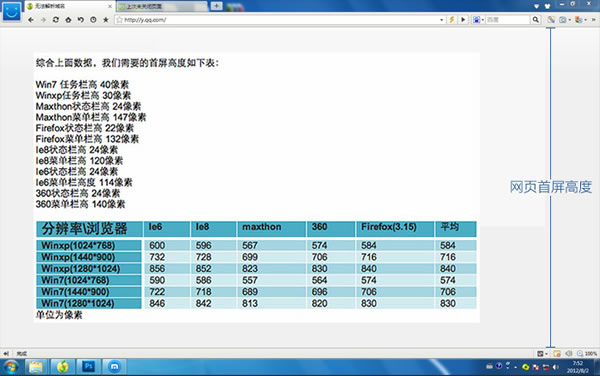
Task: Go to the home page icon
Action: point(68,20)
